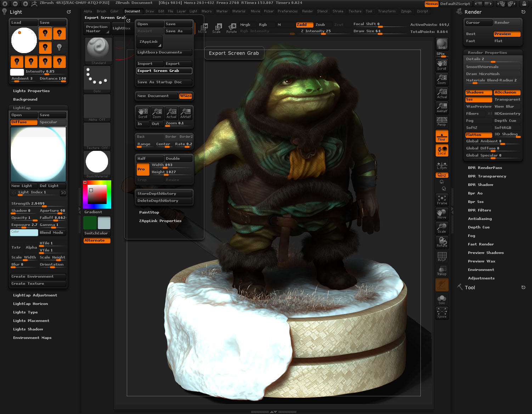
Task: Click the Scroll icon in Document palette
Action: [143, 113]
